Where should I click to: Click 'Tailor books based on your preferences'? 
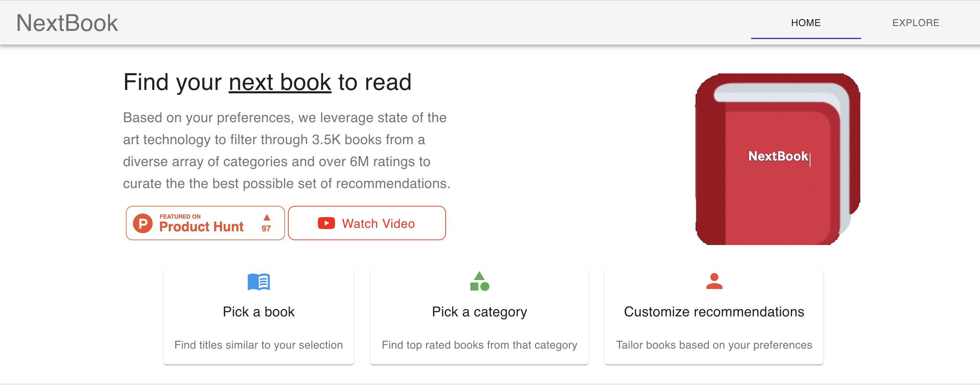(714, 345)
